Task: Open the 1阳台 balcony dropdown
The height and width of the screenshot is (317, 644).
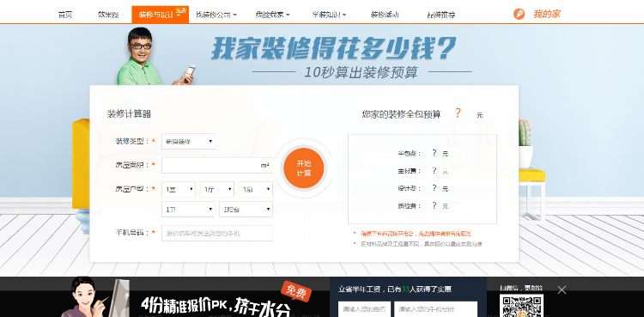Action: point(246,210)
